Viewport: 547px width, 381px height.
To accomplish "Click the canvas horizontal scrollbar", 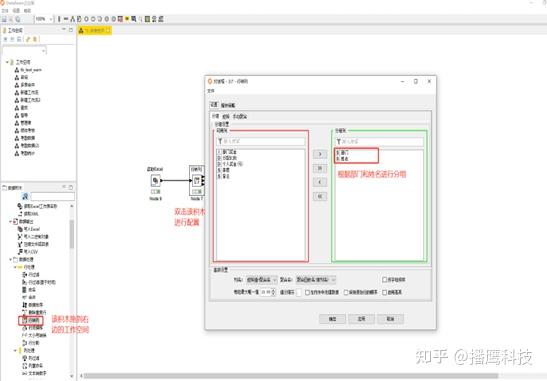I will coord(291,376).
